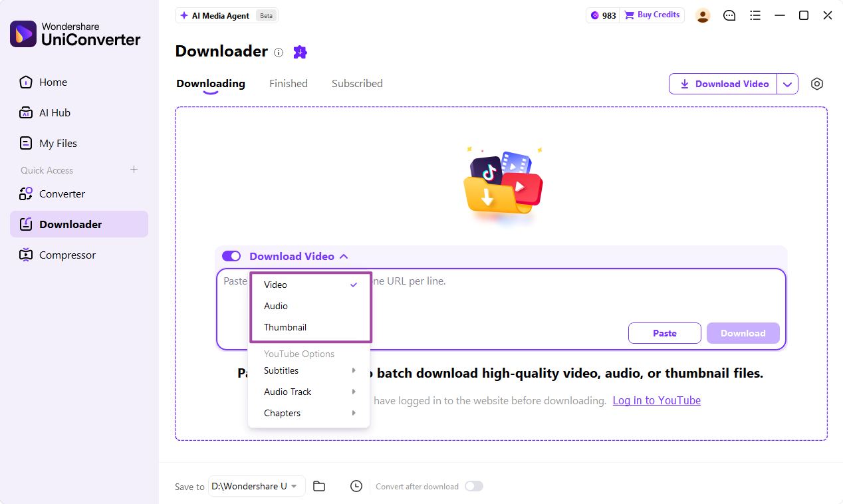843x504 pixels.
Task: Click the Quick Access label
Action: click(x=47, y=170)
